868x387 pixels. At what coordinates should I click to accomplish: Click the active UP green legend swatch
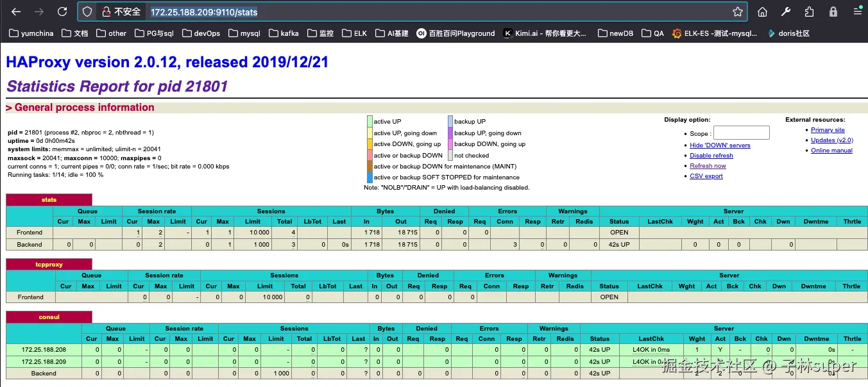370,121
